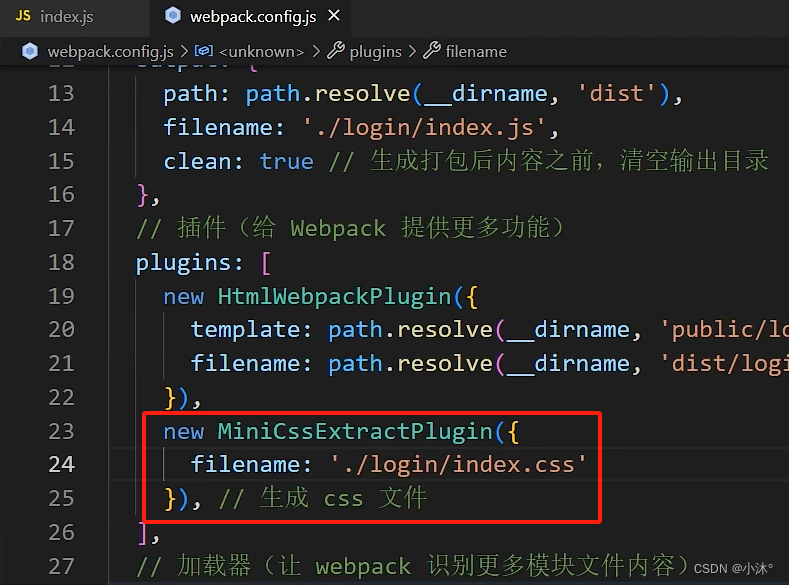Click 'filename' property on line 21
Image resolution: width=789 pixels, height=585 pixels.
(x=245, y=364)
